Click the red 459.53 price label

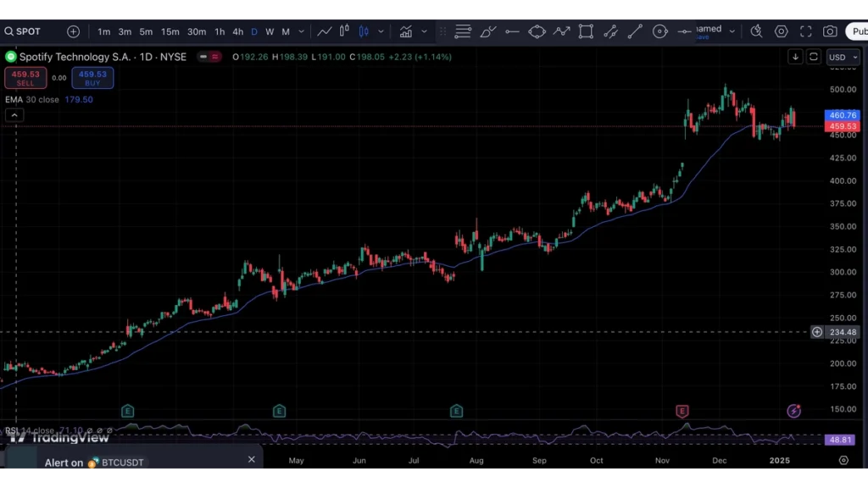pos(843,126)
